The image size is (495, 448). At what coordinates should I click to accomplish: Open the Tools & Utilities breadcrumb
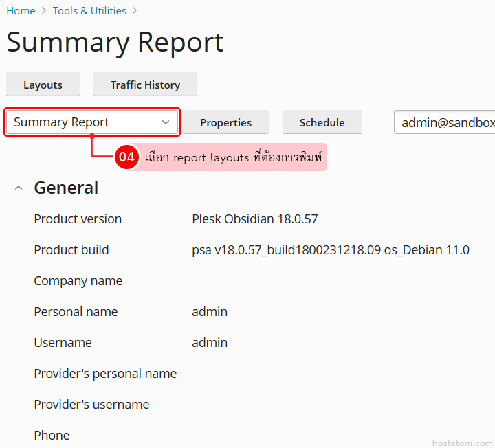click(x=89, y=11)
